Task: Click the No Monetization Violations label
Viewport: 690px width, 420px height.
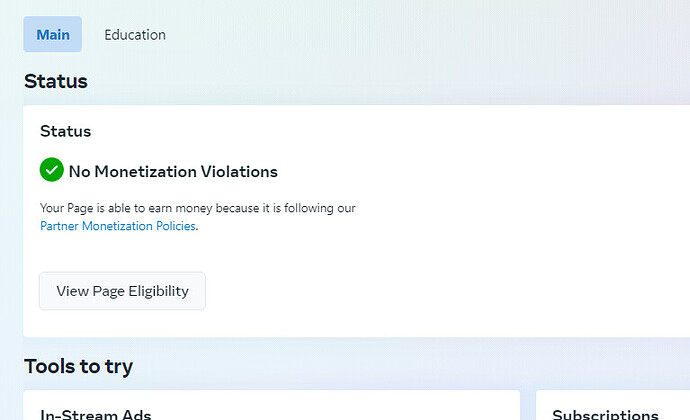Action: click(173, 171)
